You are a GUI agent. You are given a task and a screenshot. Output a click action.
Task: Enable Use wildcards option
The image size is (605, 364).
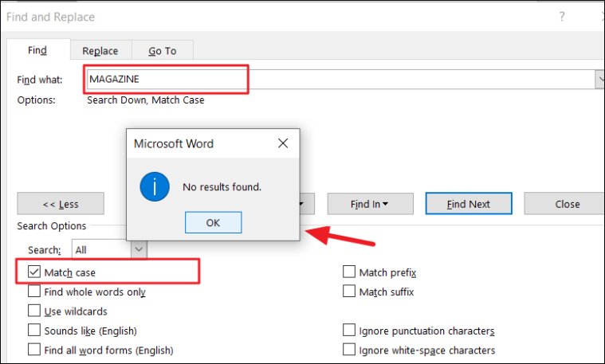coord(34,310)
